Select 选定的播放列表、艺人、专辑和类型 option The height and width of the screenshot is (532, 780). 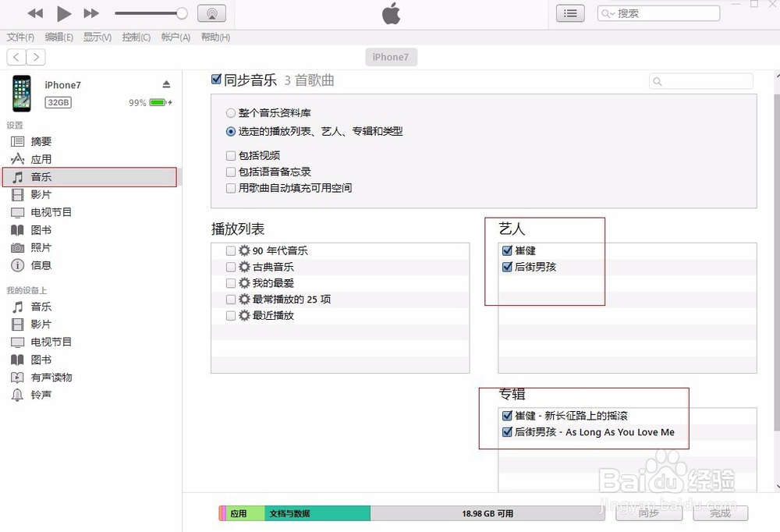tap(231, 131)
